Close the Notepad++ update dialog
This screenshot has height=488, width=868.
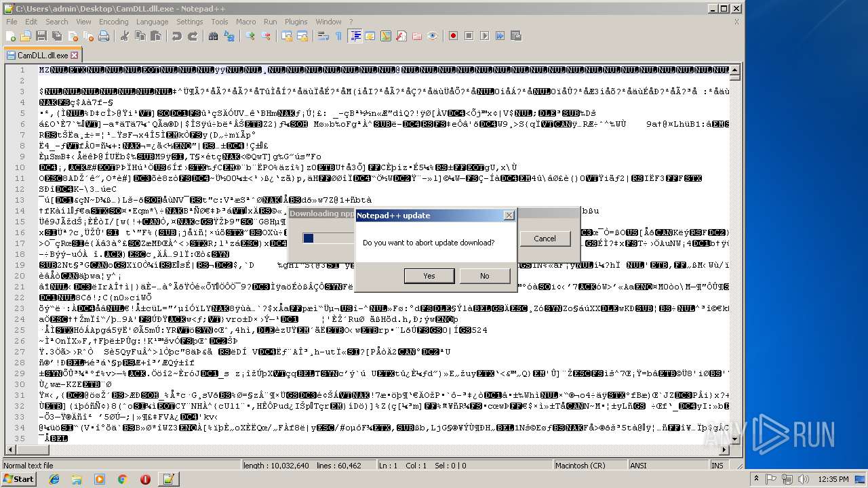point(509,216)
